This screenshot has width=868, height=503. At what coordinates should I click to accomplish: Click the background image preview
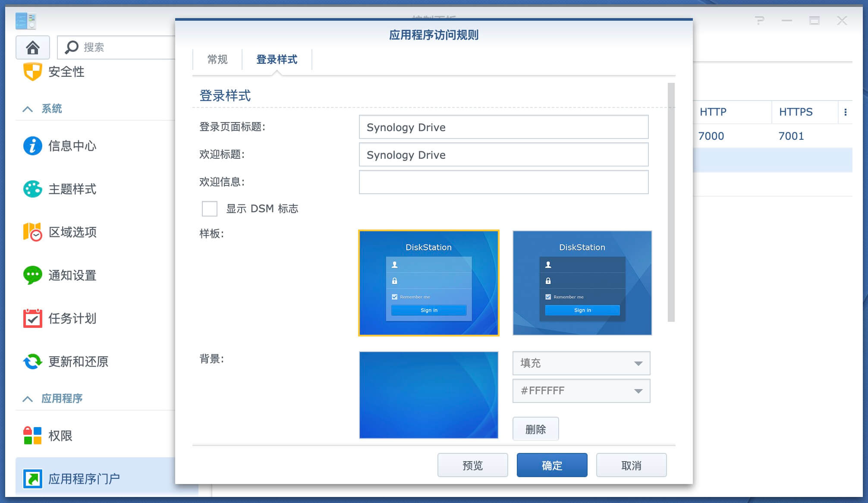(429, 395)
